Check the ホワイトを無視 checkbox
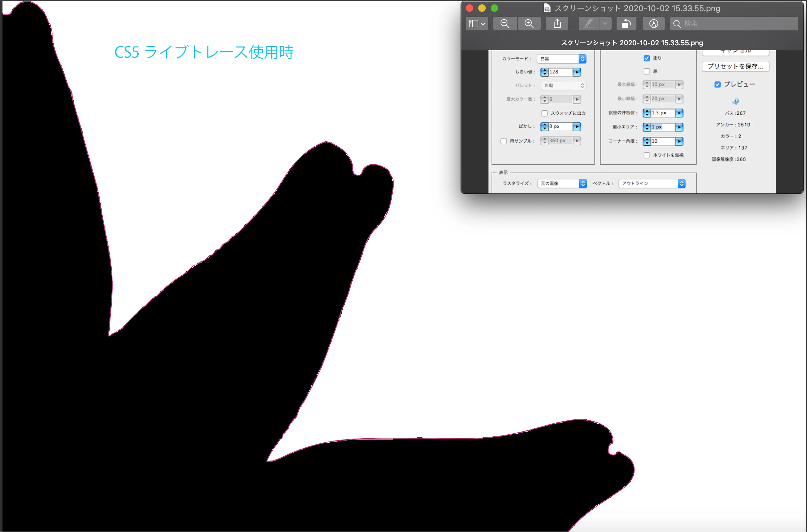Image resolution: width=807 pixels, height=532 pixels. pyautogui.click(x=646, y=155)
